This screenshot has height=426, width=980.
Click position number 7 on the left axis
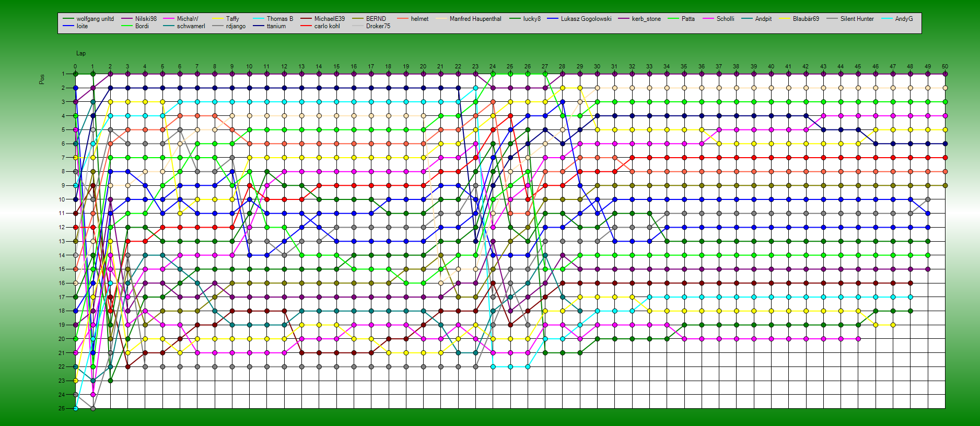(x=63, y=158)
